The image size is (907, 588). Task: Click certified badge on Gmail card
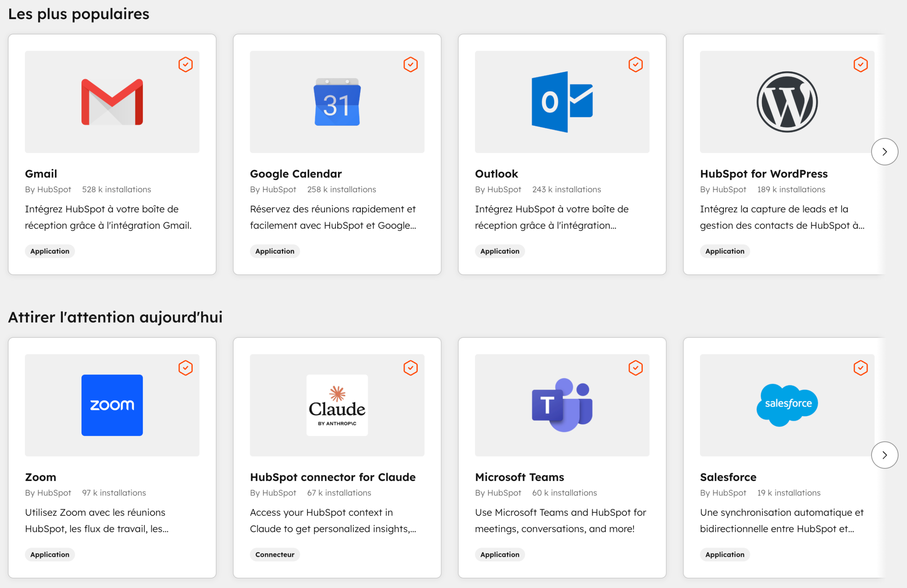[186, 64]
